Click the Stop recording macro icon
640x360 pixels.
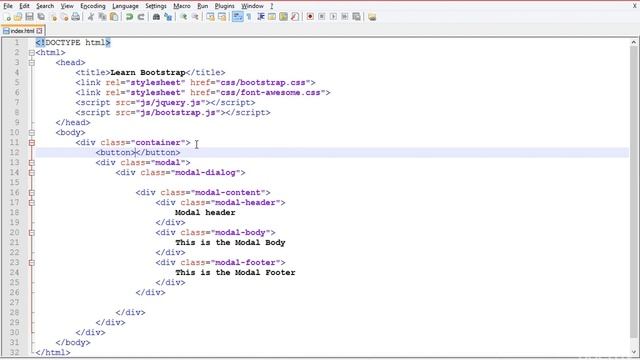[322, 17]
